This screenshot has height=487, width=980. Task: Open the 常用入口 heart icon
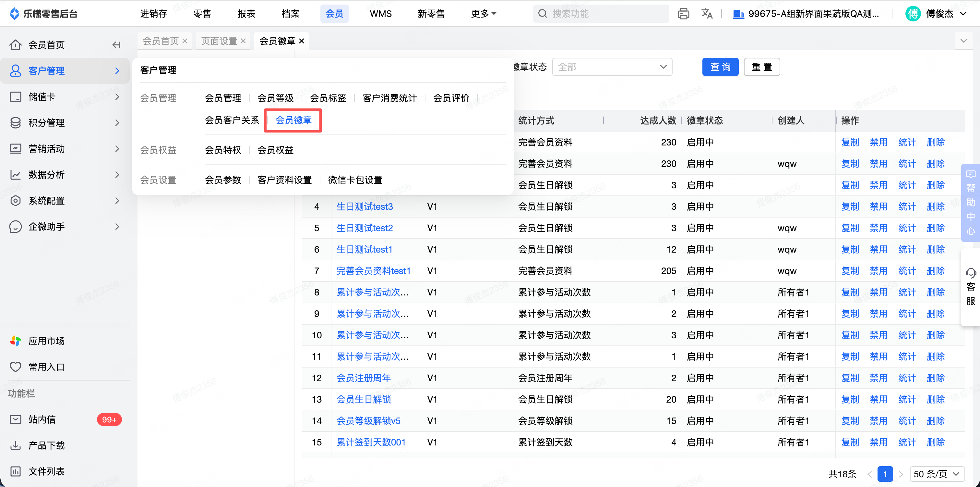point(15,367)
